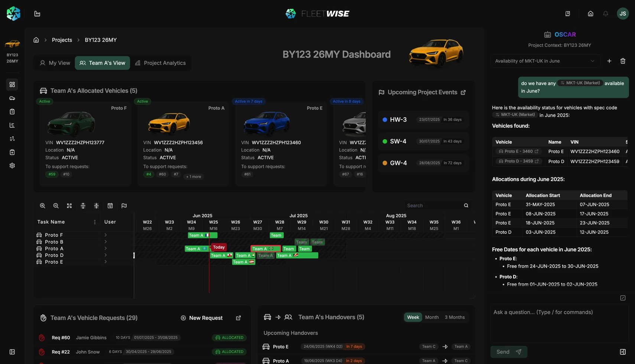The image size is (635, 364).
Task: Expand the Proto B row
Action: [106, 242]
